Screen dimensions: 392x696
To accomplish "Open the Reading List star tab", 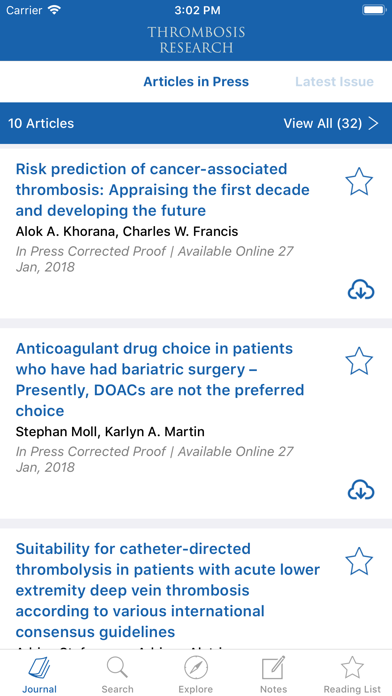I will (352, 668).
